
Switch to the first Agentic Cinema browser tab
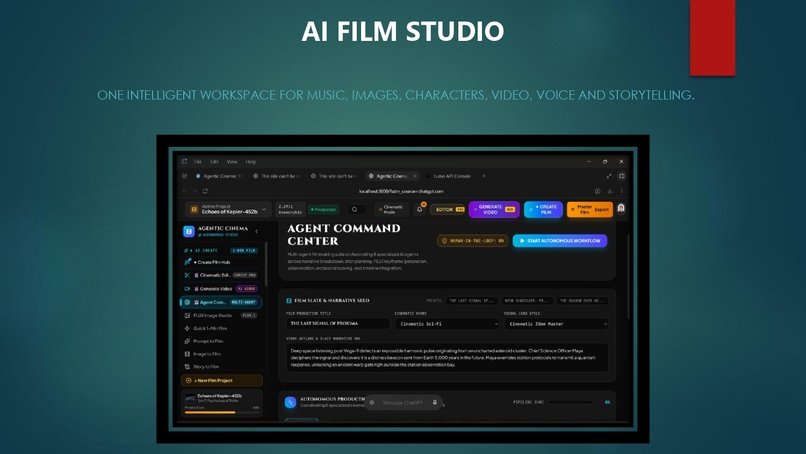(x=219, y=176)
